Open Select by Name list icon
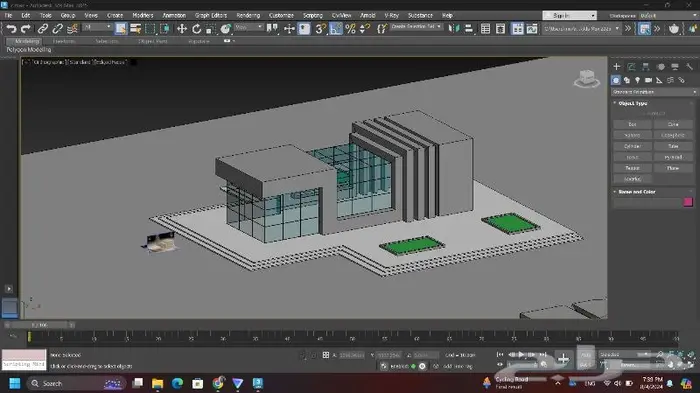700x393 pixels. pyautogui.click(x=135, y=29)
